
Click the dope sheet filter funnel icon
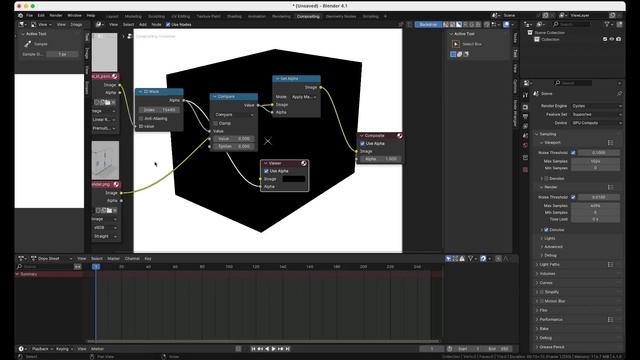tap(470, 259)
